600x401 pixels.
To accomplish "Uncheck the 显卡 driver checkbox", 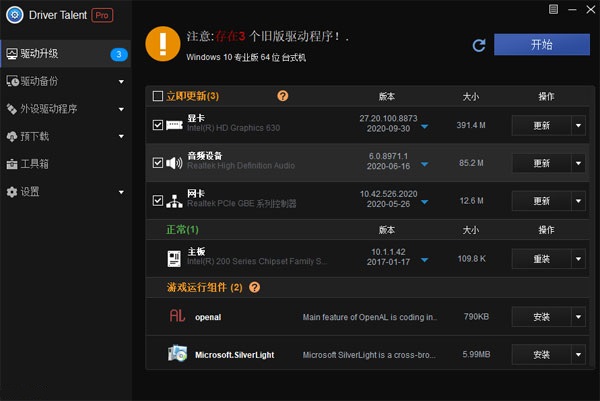I will [158, 125].
